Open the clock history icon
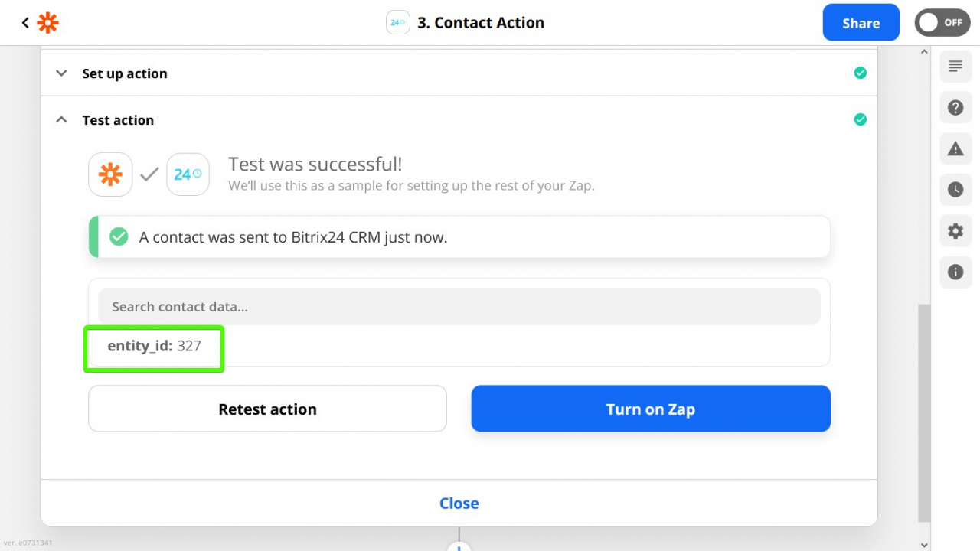The height and width of the screenshot is (551, 980). (x=955, y=190)
